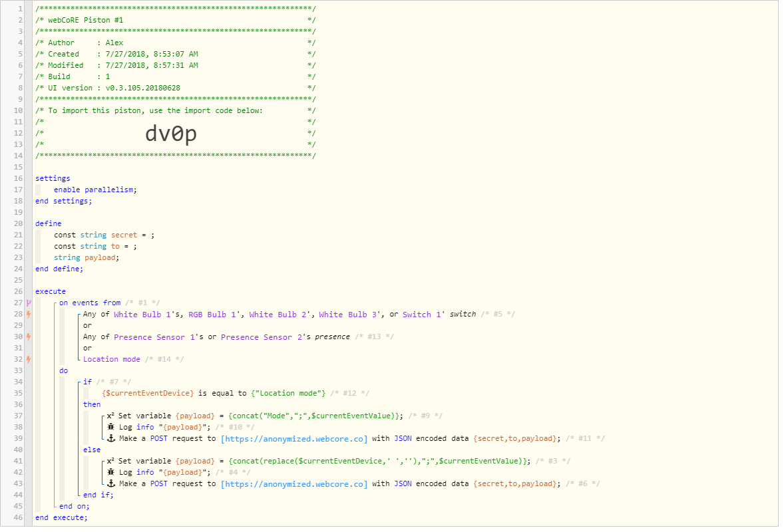Click the lightning bolt icon beside line 30
The image size is (784, 532).
tap(29, 336)
